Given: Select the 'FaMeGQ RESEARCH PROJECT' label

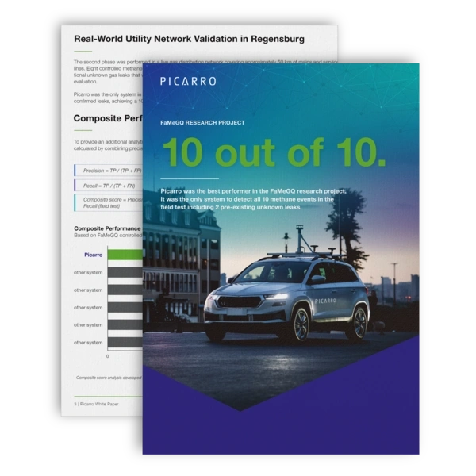Looking at the screenshot, I should tap(202, 123).
